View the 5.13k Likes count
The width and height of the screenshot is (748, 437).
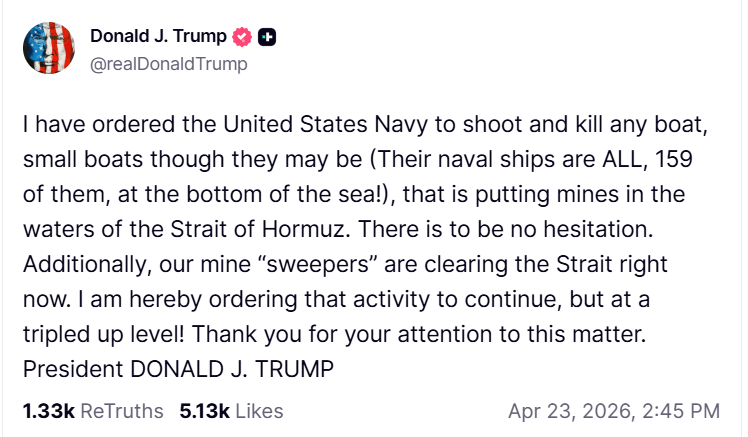231,411
